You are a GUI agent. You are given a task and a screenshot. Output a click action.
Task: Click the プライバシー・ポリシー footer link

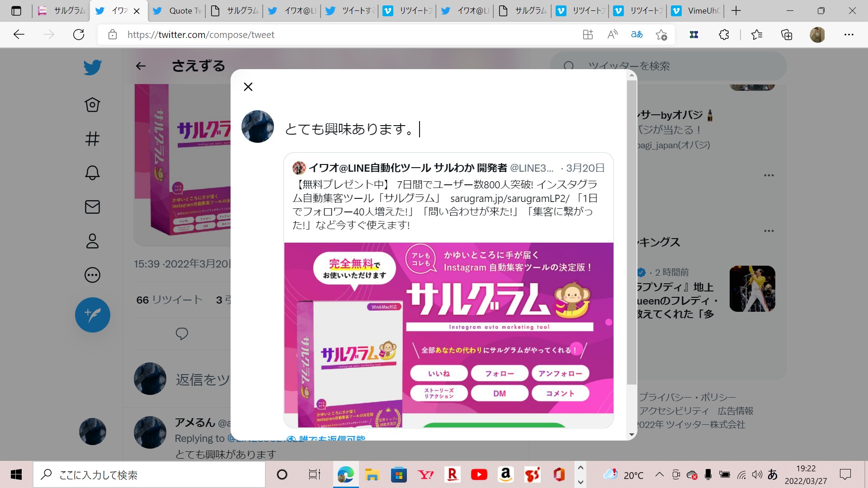point(687,398)
